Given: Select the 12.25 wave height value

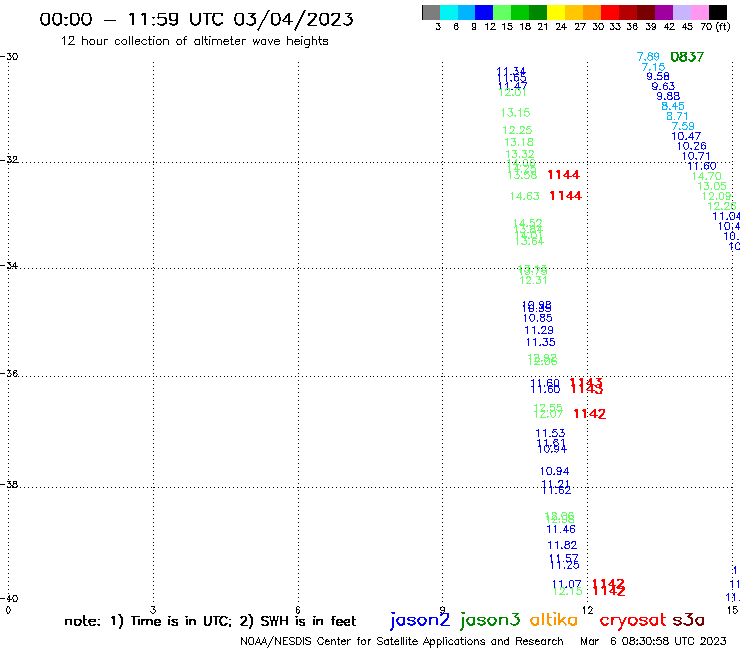Looking at the screenshot, I should coord(517,130).
